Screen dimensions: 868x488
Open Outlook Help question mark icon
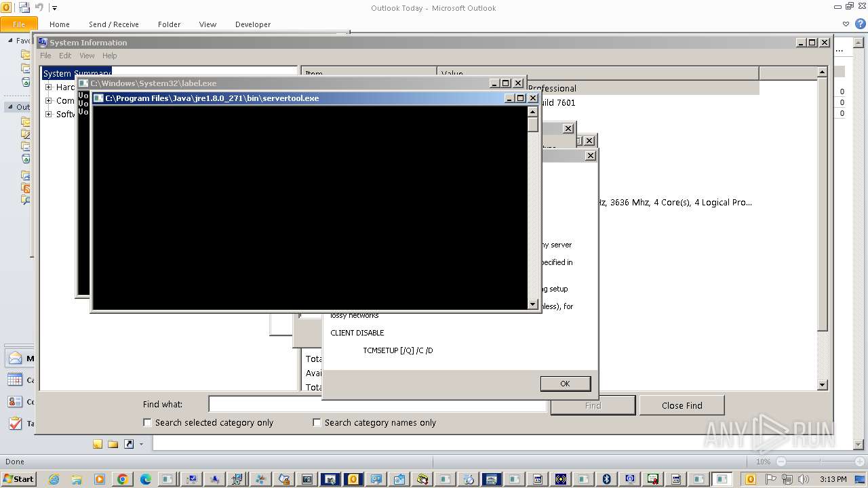point(859,24)
